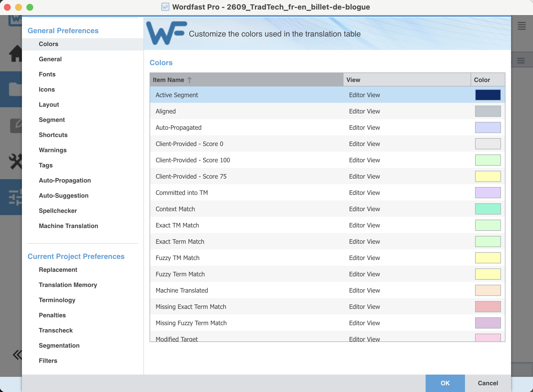This screenshot has height=392, width=533.
Task: Open Shortcuts preferences
Action: 53,135
